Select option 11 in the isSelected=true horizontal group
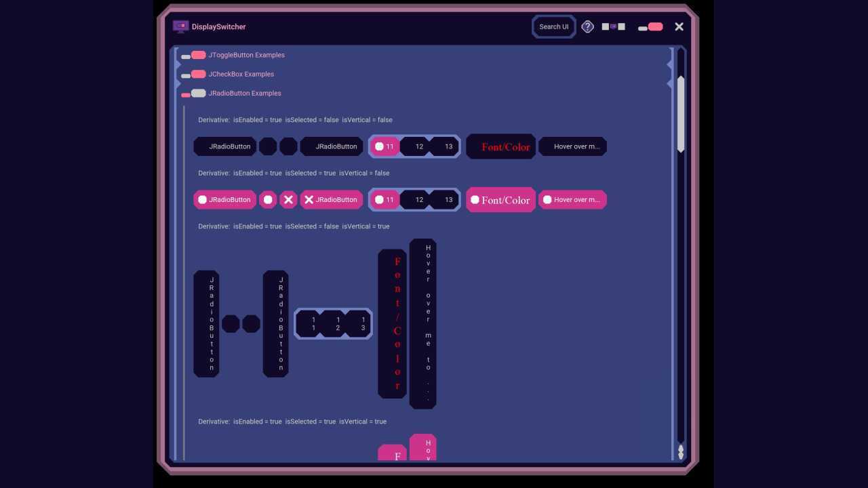868x488 pixels. point(385,200)
